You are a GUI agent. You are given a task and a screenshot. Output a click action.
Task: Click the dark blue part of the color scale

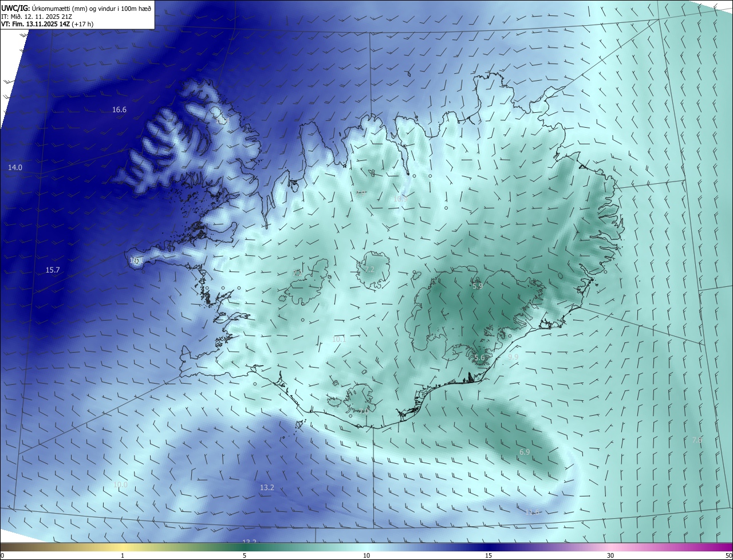pyautogui.click(x=490, y=547)
